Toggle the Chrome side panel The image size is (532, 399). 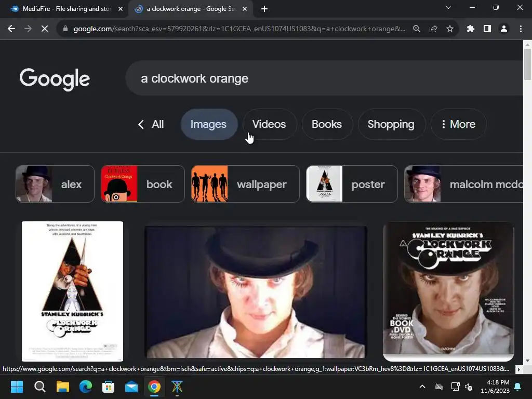click(x=487, y=29)
